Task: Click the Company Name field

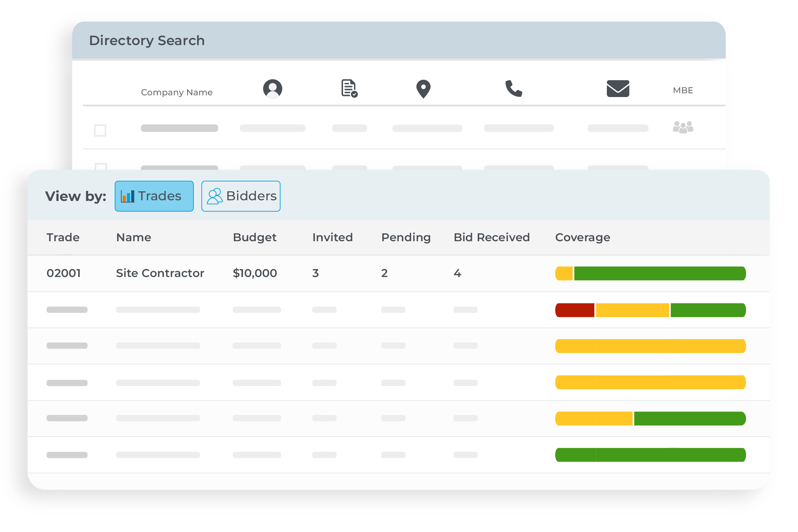Action: (177, 92)
